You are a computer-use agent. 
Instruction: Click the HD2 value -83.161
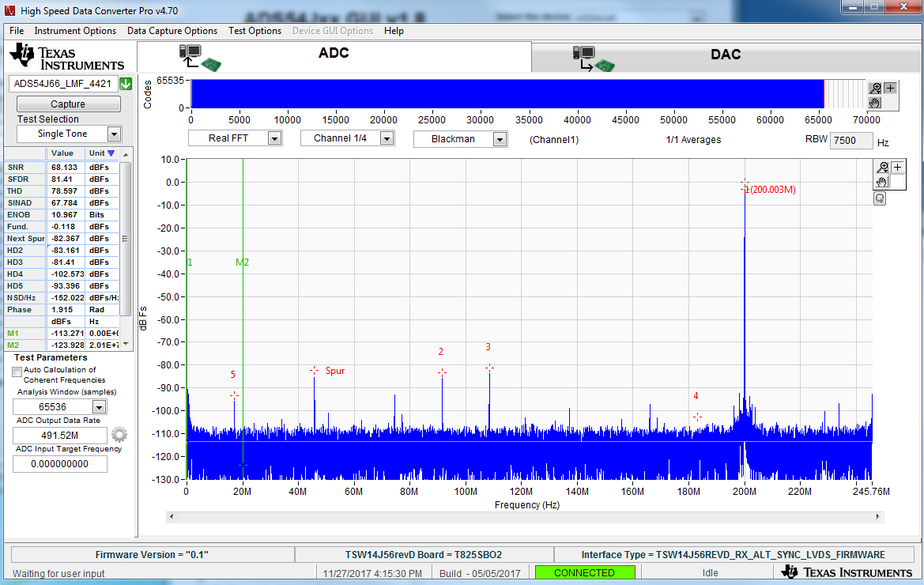click(x=66, y=251)
